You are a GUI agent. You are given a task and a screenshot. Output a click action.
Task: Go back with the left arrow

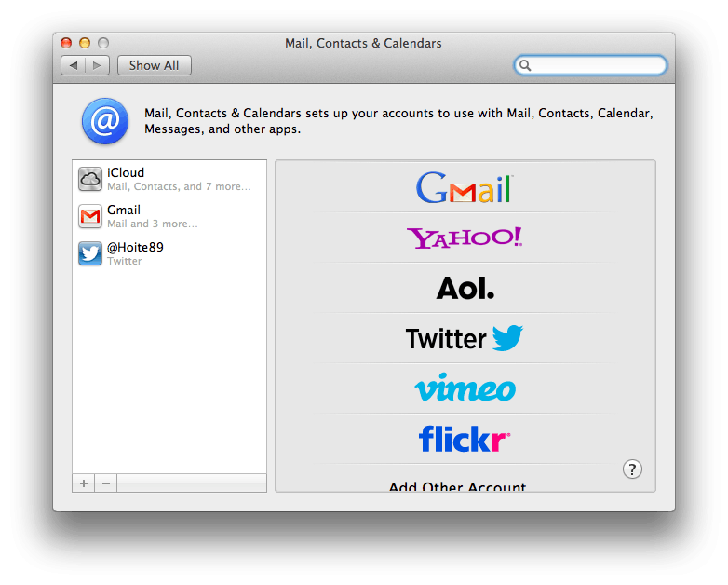point(74,65)
